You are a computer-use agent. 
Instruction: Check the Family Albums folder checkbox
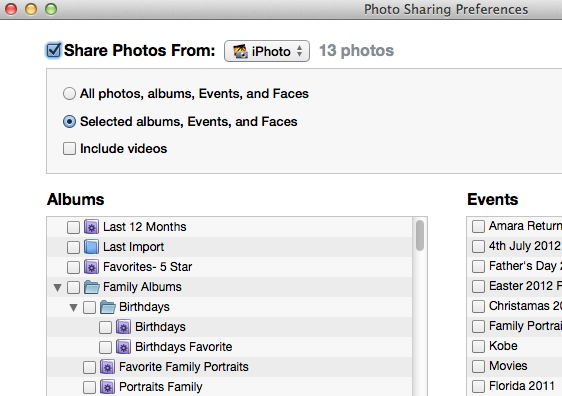coord(73,287)
